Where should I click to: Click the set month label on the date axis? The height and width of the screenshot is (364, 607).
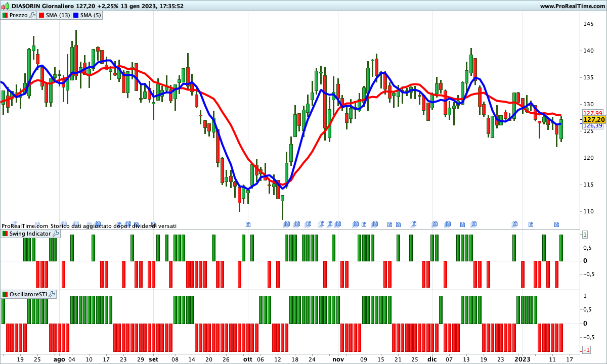[153, 359]
